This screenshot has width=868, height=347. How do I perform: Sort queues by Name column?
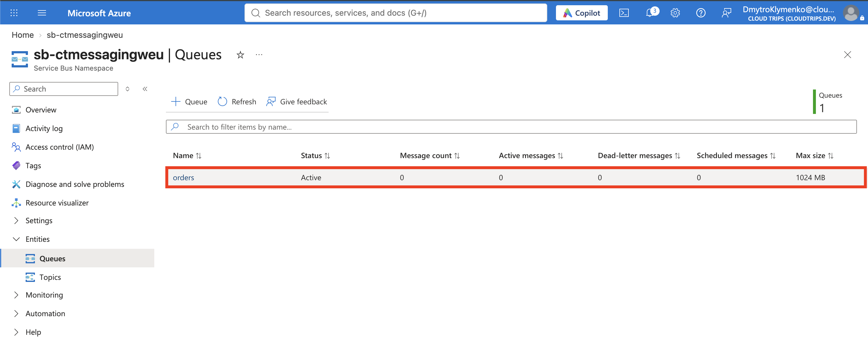[187, 155]
